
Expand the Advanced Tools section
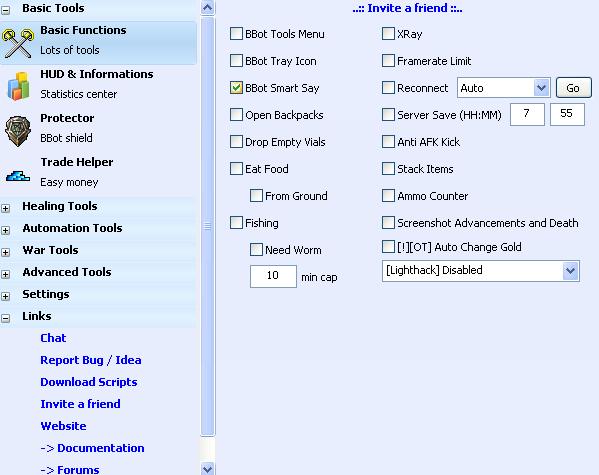click(6, 274)
